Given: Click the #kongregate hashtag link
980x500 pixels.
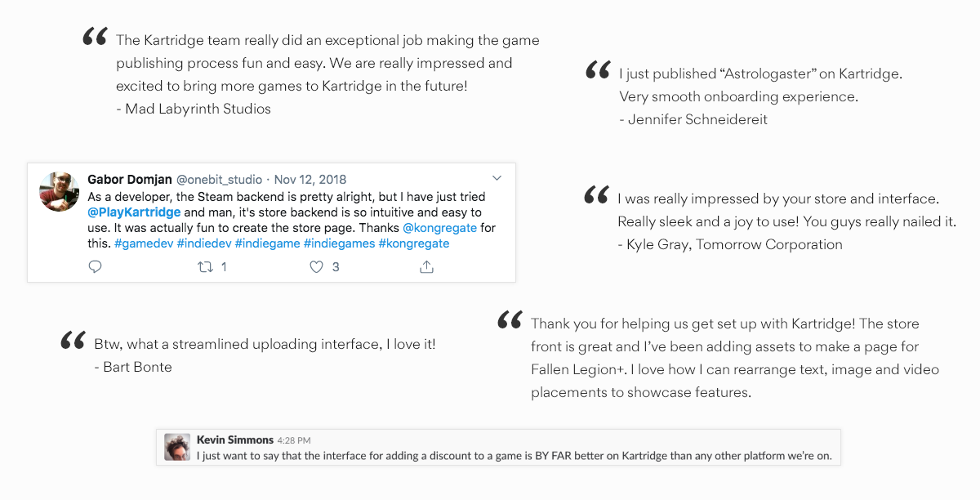Looking at the screenshot, I should [413, 243].
